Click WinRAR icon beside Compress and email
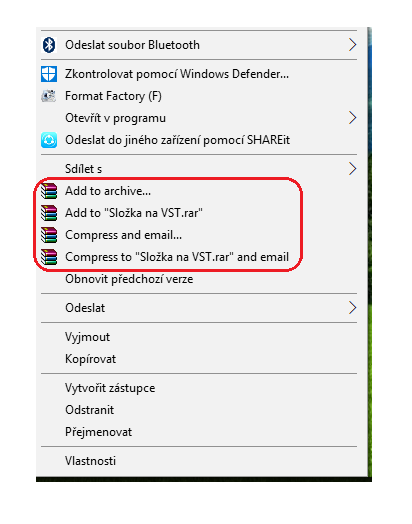 49,235
